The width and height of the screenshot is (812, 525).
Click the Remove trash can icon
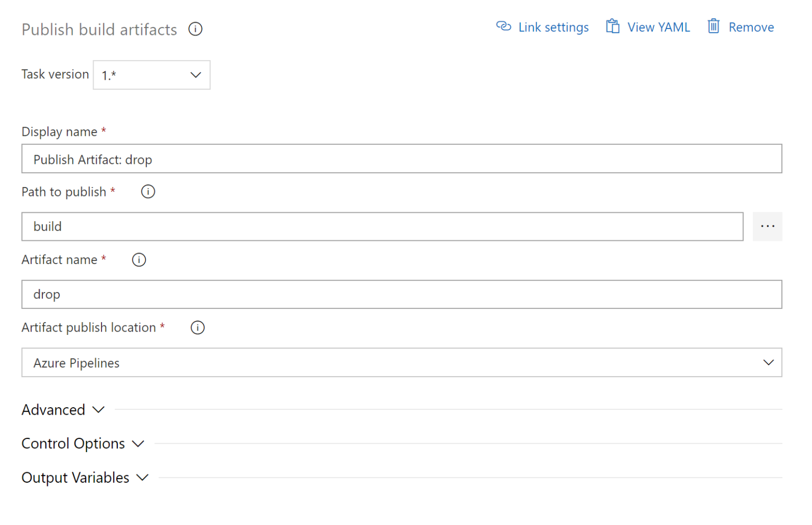tap(713, 26)
